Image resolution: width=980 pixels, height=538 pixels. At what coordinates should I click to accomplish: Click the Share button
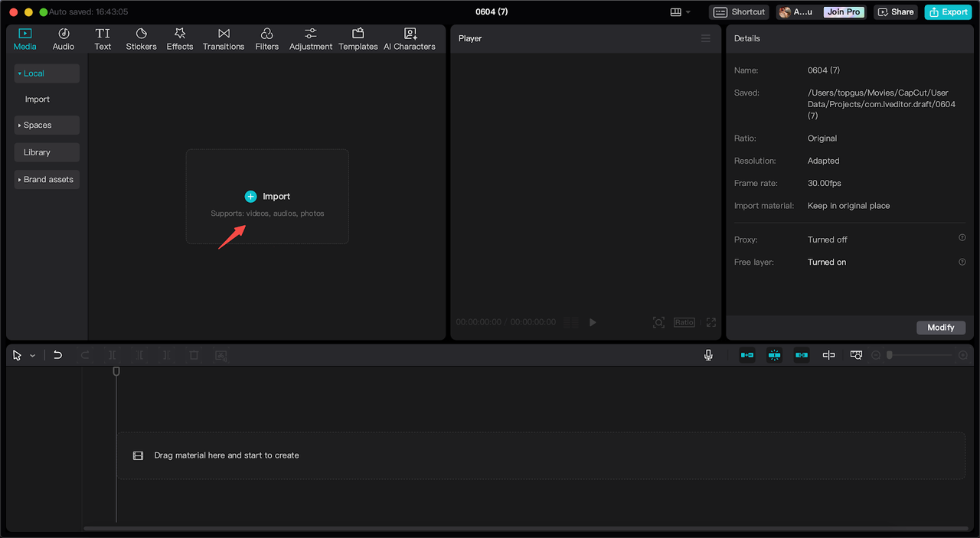[x=896, y=12]
